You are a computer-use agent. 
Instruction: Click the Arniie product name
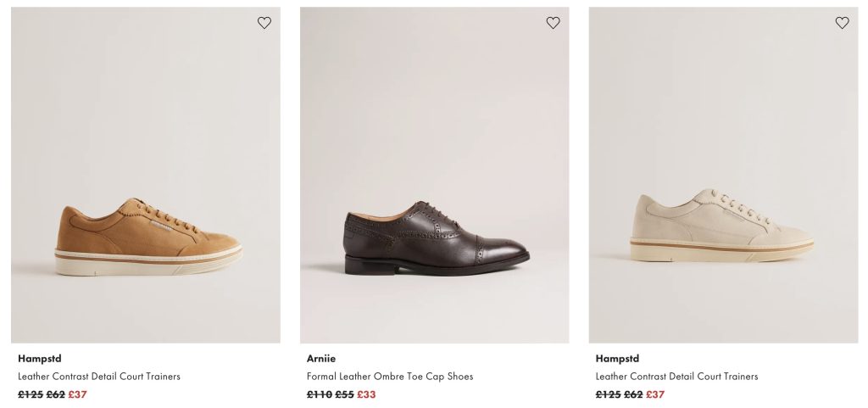point(321,359)
